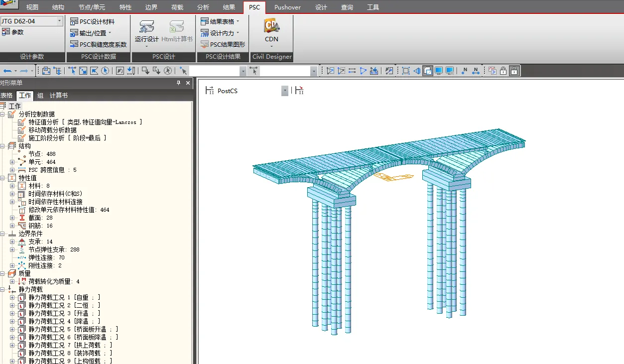This screenshot has width=624, height=364.
Task: Open the 视图 ribbon tab
Action: [x=32, y=7]
